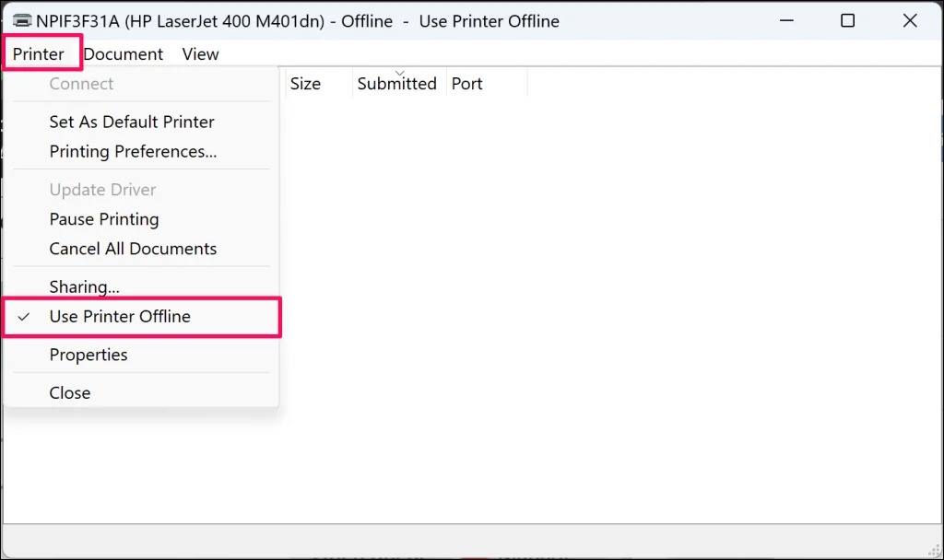This screenshot has width=944, height=560.
Task: Select Close in Printer menu
Action: pyautogui.click(x=141, y=392)
